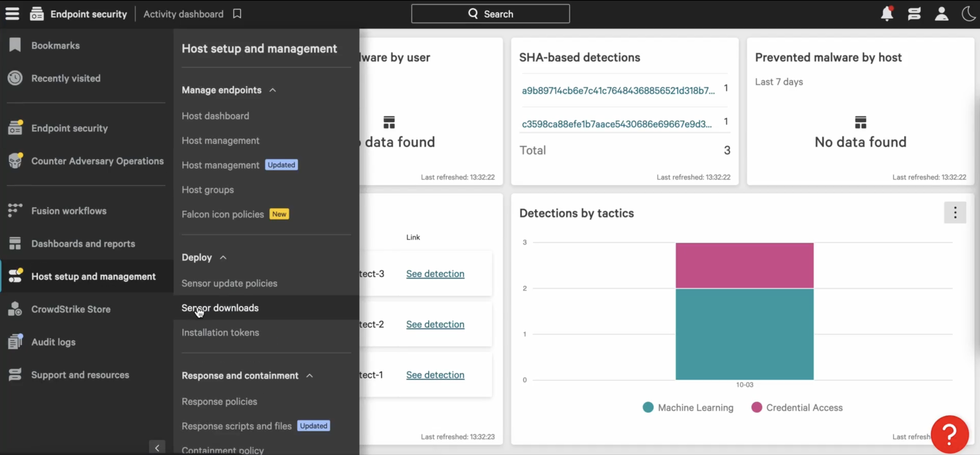Click the Dashboards and reports icon
The image size is (980, 455).
click(x=15, y=243)
